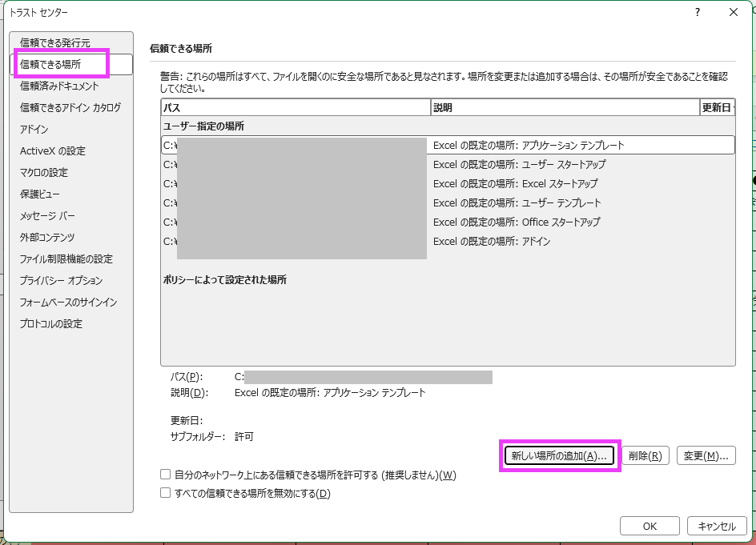Open ActiveX の設定 page
Image resolution: width=756 pixels, height=545 pixels.
click(x=53, y=150)
